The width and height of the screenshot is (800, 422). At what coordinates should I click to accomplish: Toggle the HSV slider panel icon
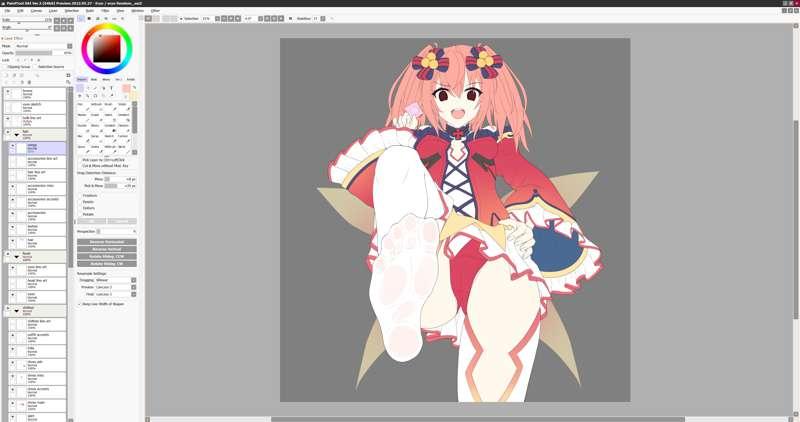coord(97,18)
